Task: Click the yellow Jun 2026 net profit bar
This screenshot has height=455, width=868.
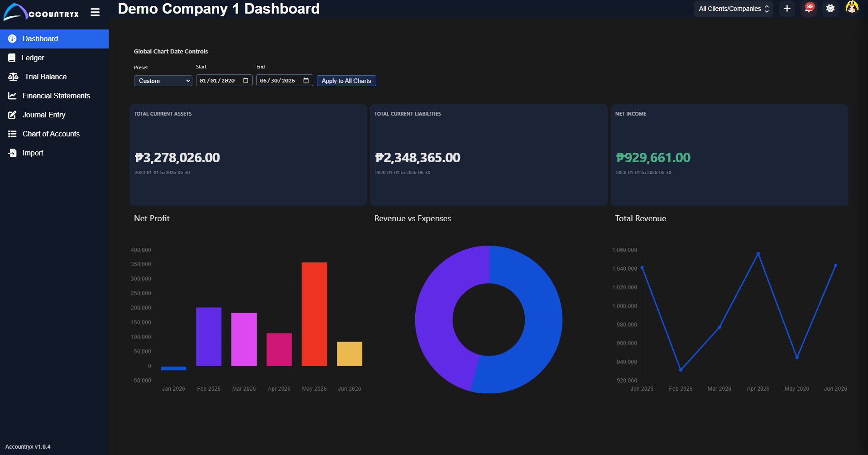Action: tap(350, 354)
